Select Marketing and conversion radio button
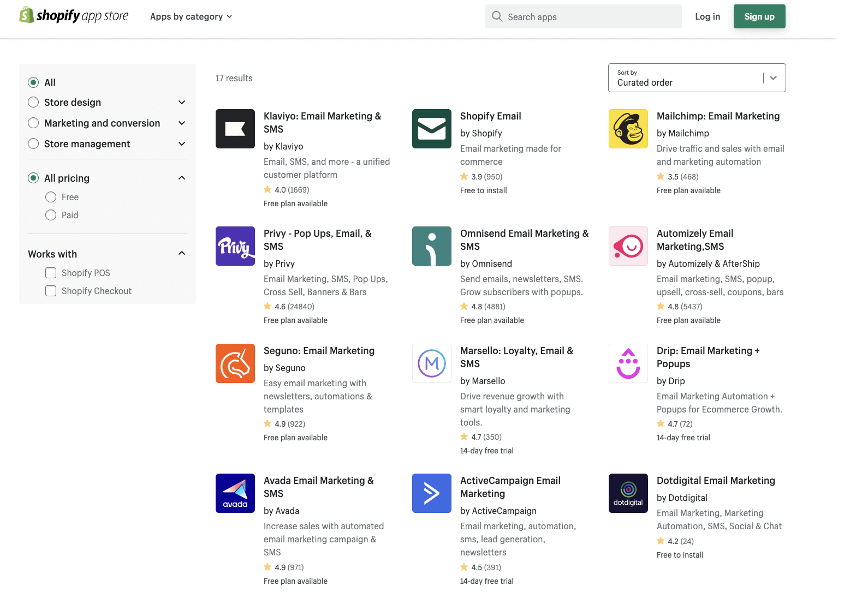Screen dimensions: 868x598 tap(33, 123)
